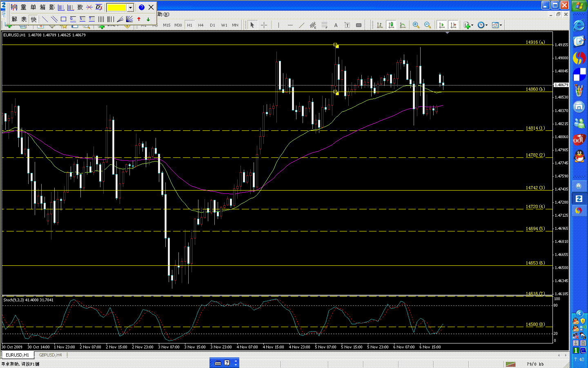The width and height of the screenshot is (588, 368).
Task: Switch chart to the W1 timeframe
Action: [224, 25]
